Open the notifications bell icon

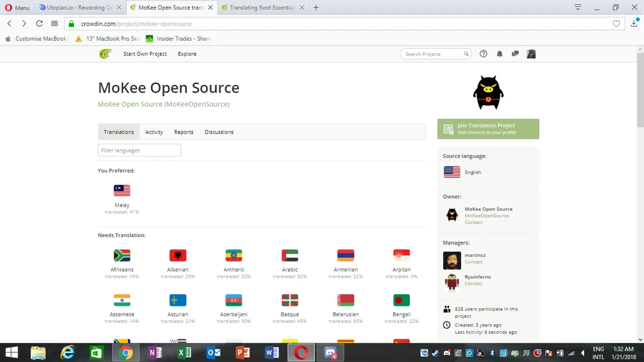[x=500, y=54]
